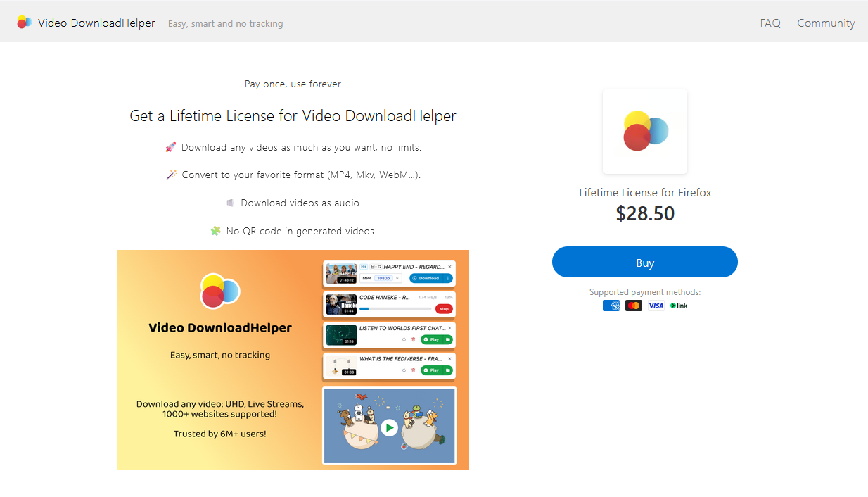Click the speaker emoji beside Download videos as audio

(x=230, y=203)
